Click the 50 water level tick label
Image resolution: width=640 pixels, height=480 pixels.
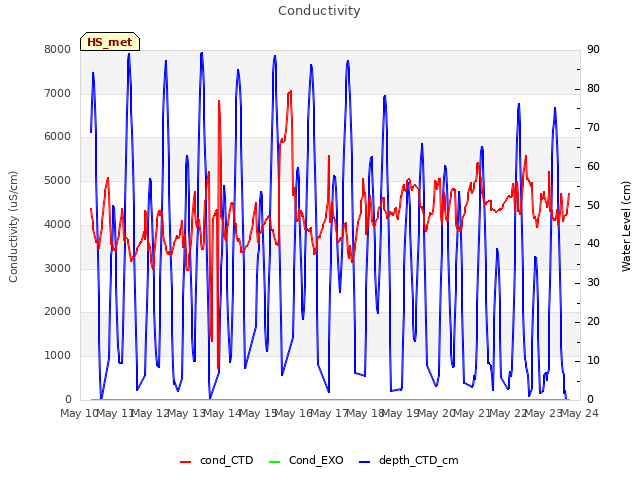[593, 206]
